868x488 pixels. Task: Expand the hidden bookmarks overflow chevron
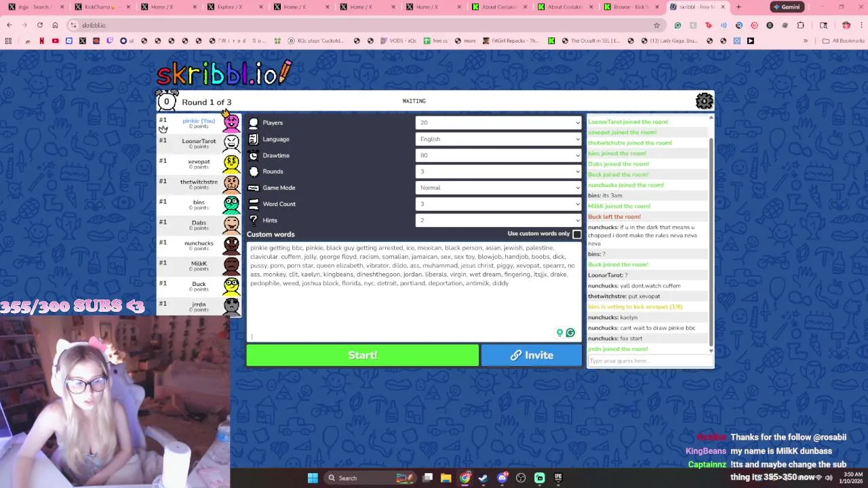coord(806,41)
